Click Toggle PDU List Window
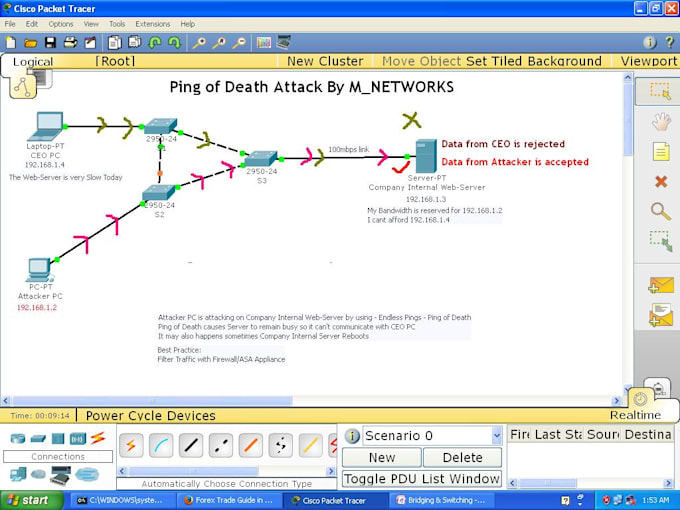This screenshot has width=680, height=510. click(x=422, y=479)
